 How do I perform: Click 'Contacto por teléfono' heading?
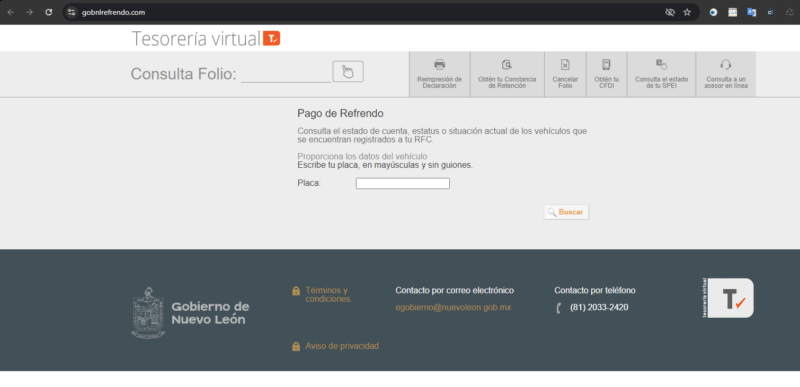pos(595,291)
